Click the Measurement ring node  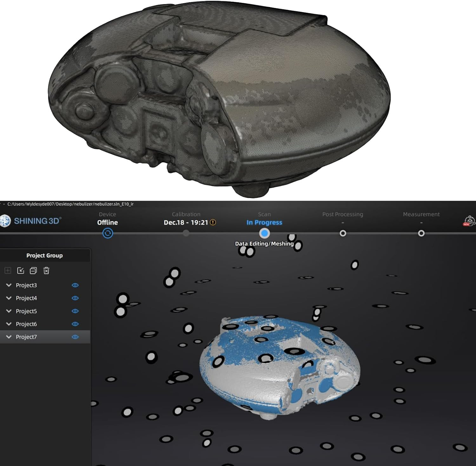[421, 233]
